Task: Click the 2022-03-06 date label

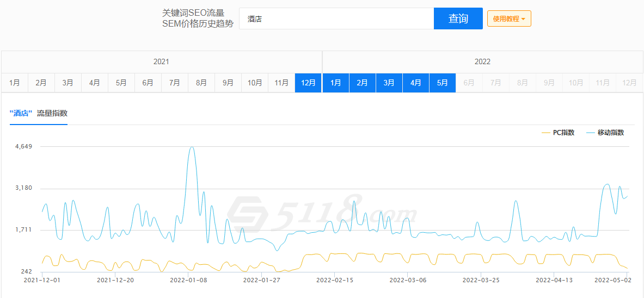Action: pyautogui.click(x=408, y=280)
